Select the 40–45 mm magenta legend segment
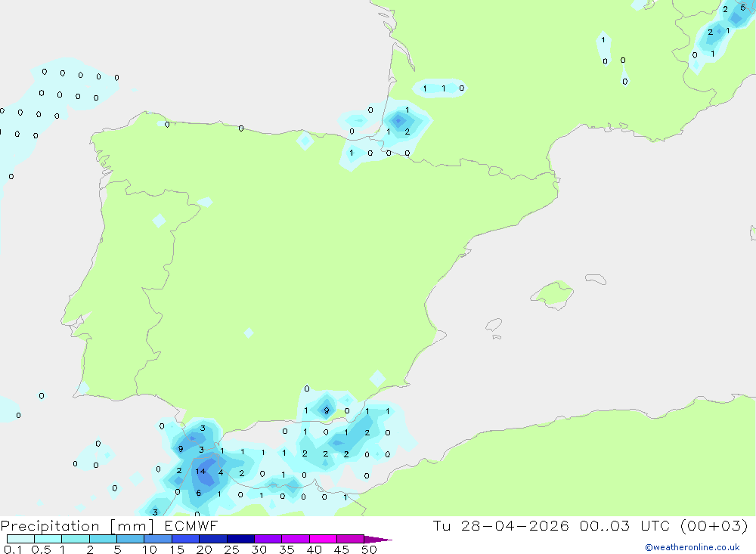 [323, 539]
